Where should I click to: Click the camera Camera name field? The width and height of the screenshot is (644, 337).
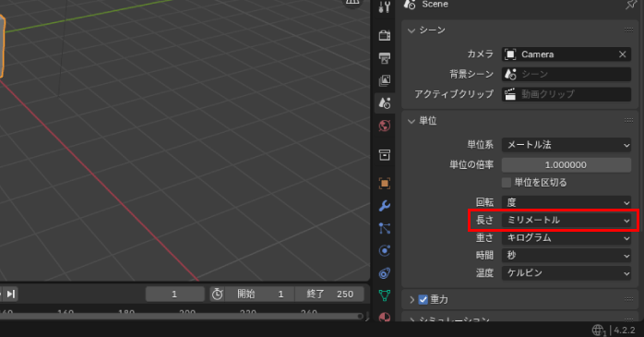566,54
